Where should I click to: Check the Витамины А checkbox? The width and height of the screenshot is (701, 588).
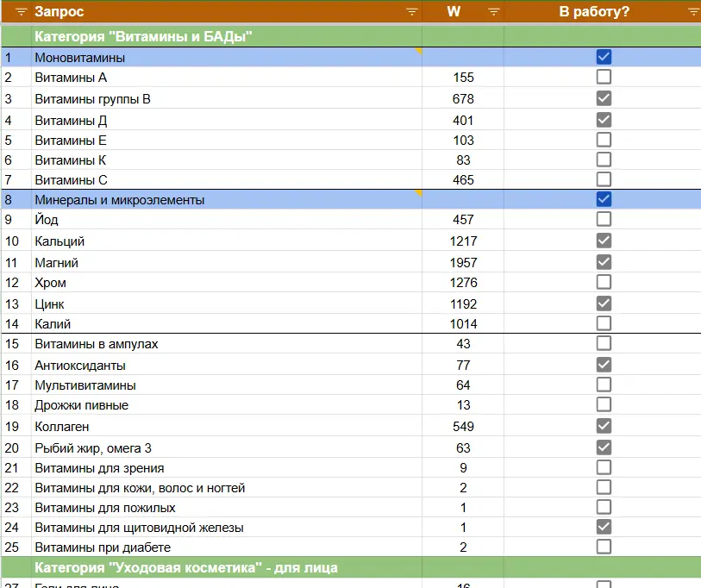604,77
